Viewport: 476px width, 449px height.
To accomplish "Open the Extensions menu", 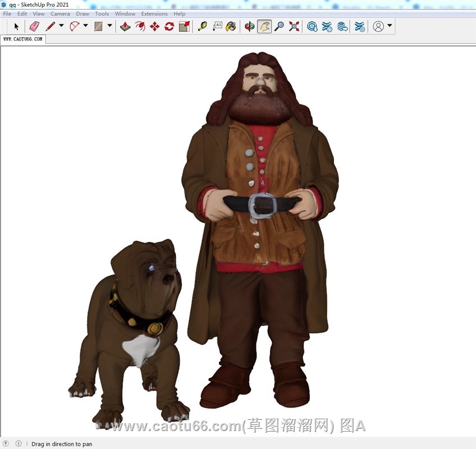I will click(154, 13).
